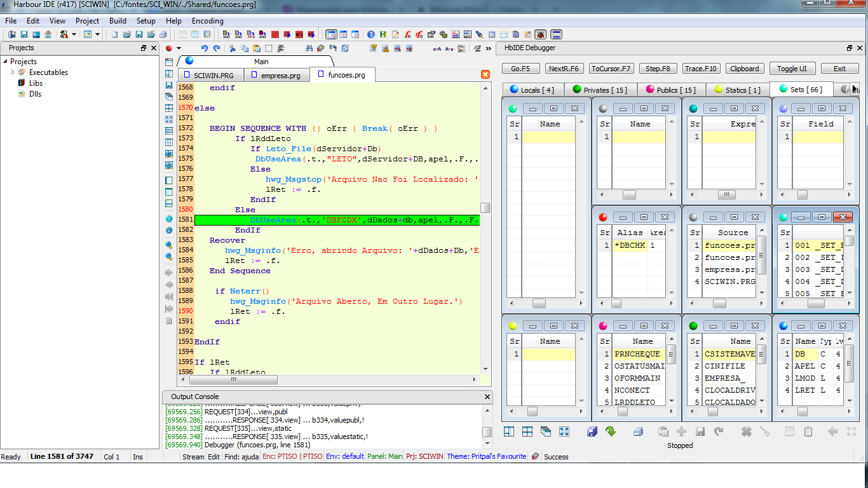Click the red bug debugger icon
The width and height of the screenshot is (868, 488).
540,34
